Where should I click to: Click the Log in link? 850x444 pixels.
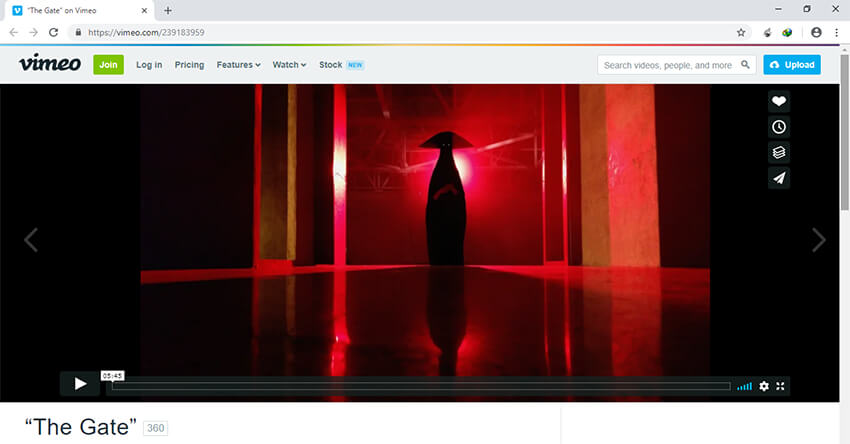(x=149, y=65)
